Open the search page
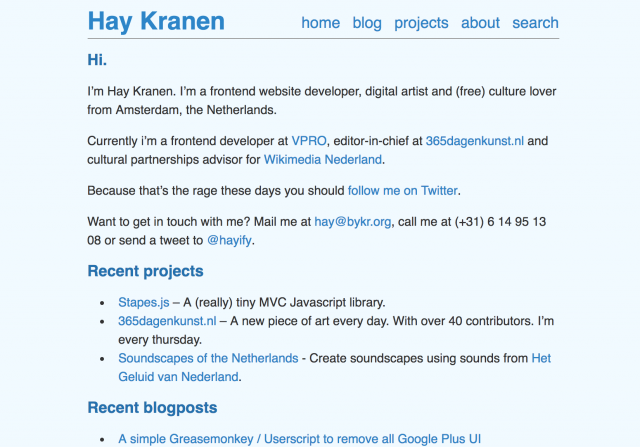Viewport: 640px width, 447px height. 535,23
